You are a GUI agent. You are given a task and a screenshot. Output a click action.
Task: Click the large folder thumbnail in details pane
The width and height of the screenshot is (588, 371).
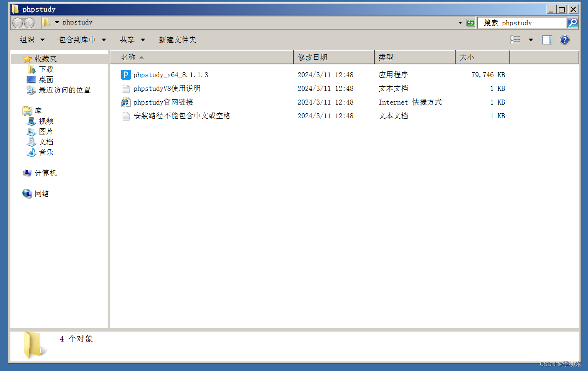[35, 345]
